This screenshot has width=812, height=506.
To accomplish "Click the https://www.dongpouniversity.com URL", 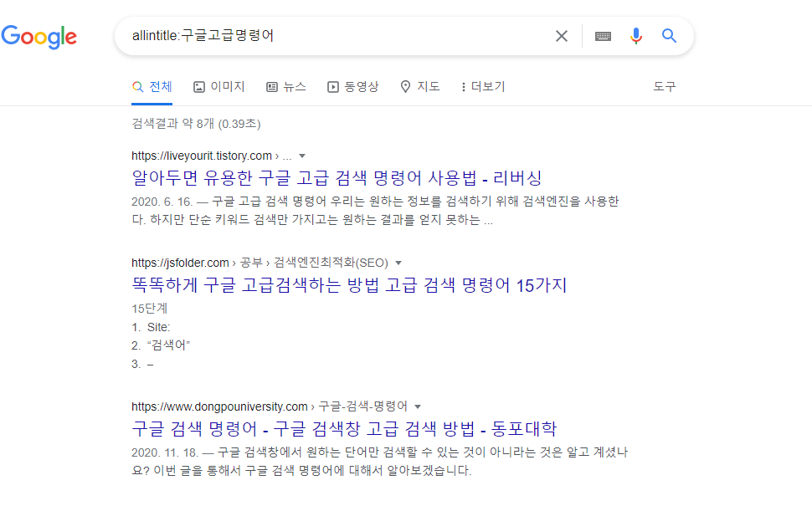I will coord(219,406).
